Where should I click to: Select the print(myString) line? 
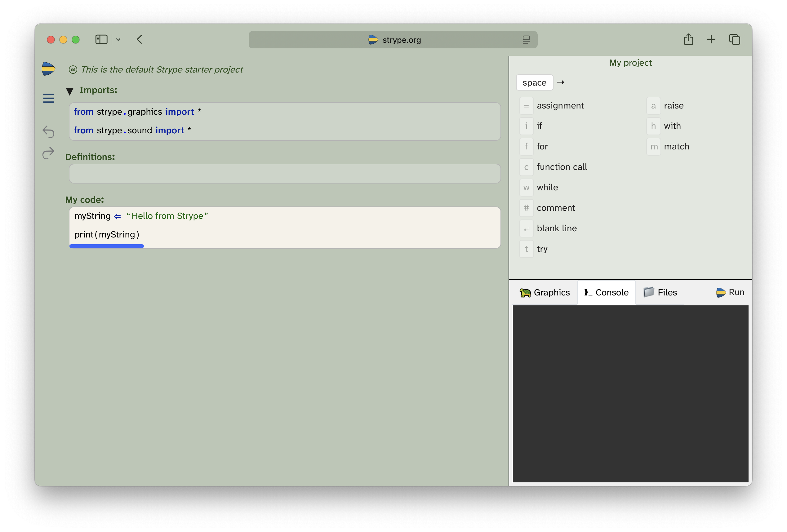point(285,235)
